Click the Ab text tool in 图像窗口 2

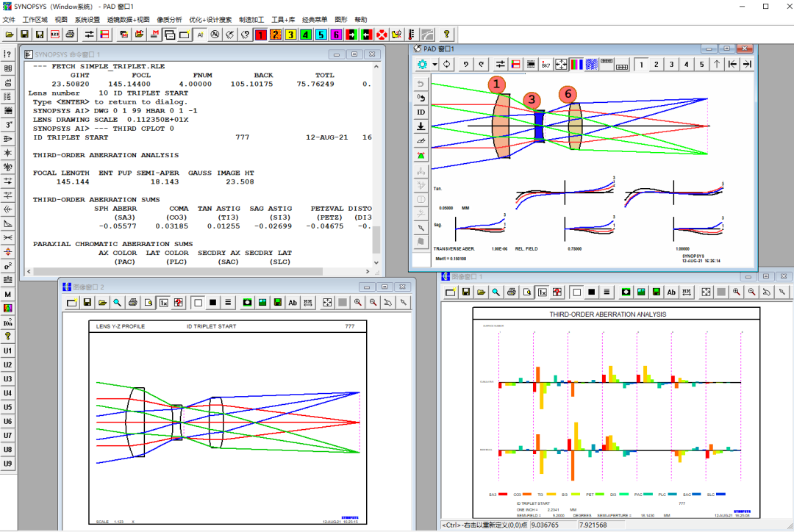coord(293,302)
